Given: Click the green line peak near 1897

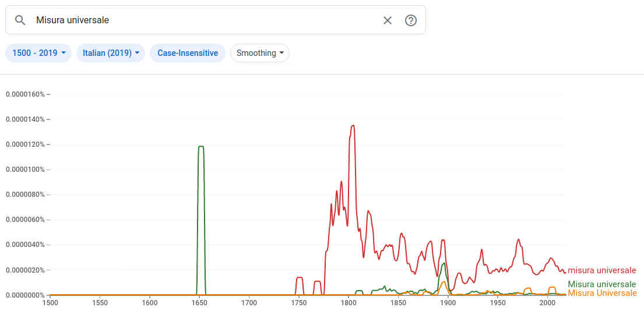Looking at the screenshot, I should coord(444,263).
